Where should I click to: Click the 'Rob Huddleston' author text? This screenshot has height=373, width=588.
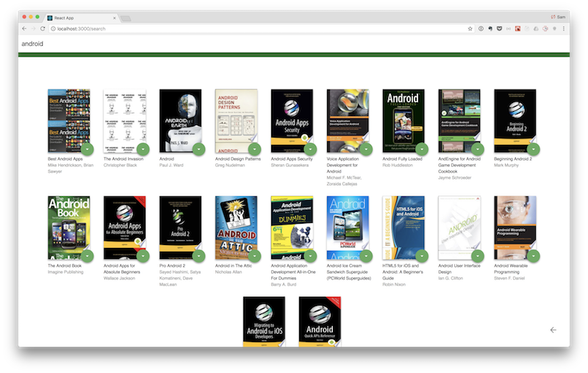pos(398,165)
